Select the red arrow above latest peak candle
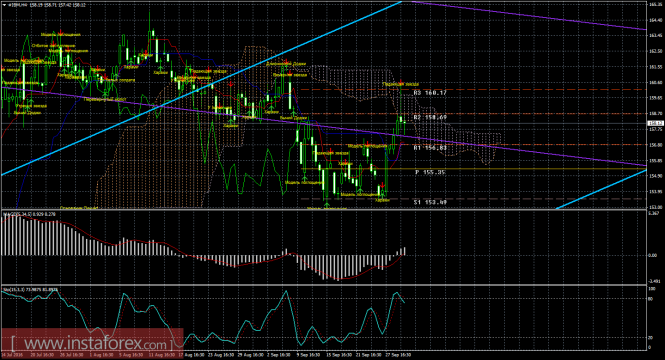This screenshot has width=665, height=360. (x=401, y=81)
